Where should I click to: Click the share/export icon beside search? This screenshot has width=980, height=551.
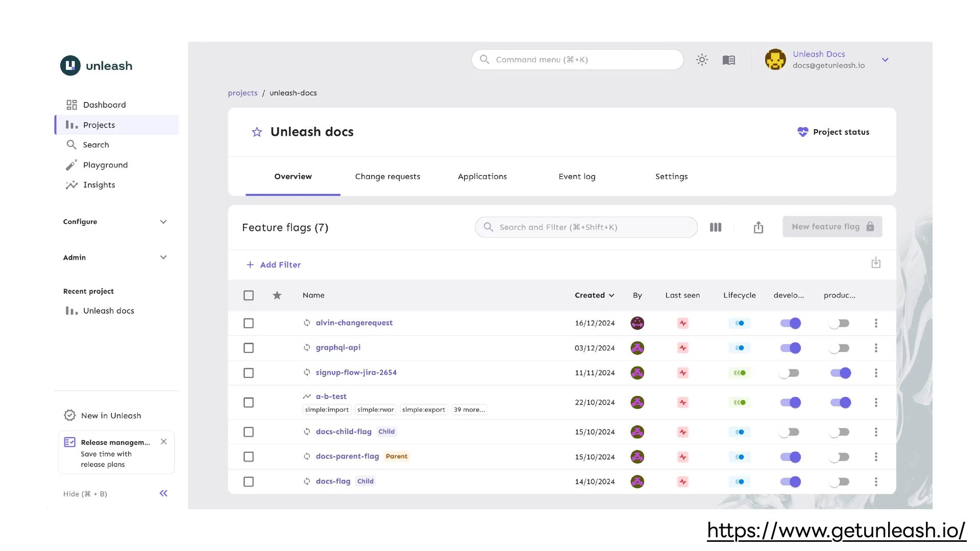(758, 227)
